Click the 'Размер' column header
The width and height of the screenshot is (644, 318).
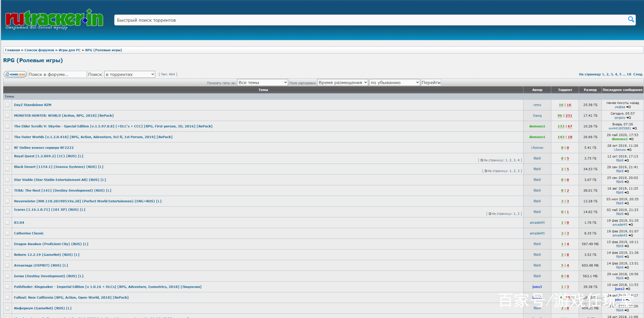pos(590,90)
